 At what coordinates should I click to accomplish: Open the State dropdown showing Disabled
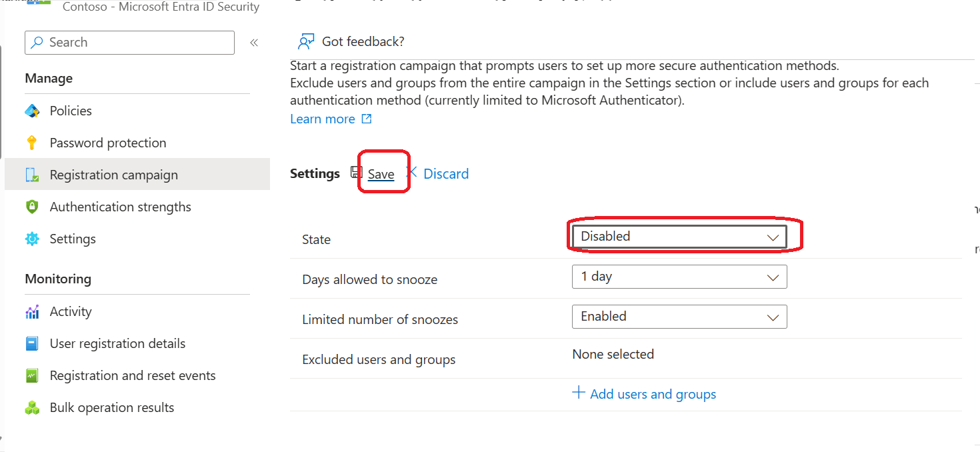tap(679, 236)
